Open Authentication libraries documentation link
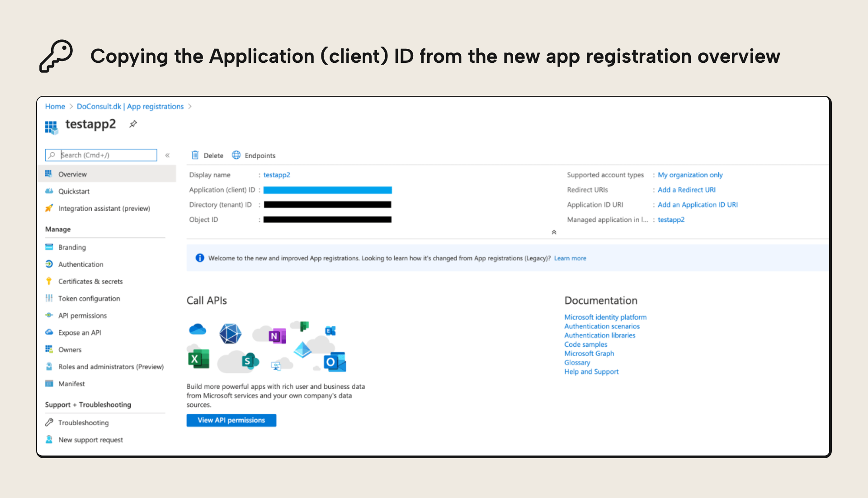868x498 pixels. coord(599,335)
